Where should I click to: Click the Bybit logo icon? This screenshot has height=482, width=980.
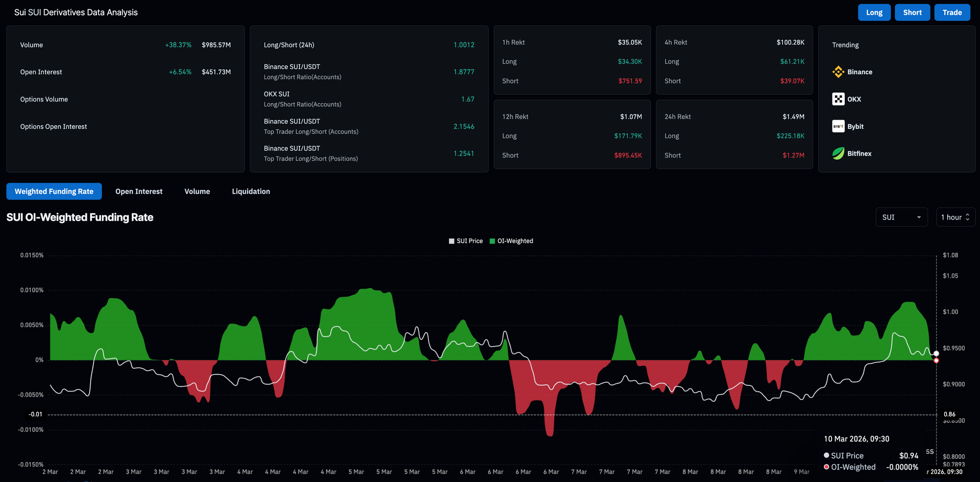pos(838,127)
